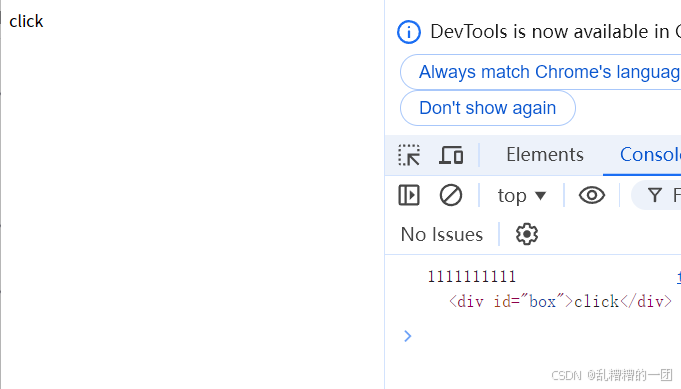
Task: Click the 'No Issues' label
Action: [x=442, y=234]
